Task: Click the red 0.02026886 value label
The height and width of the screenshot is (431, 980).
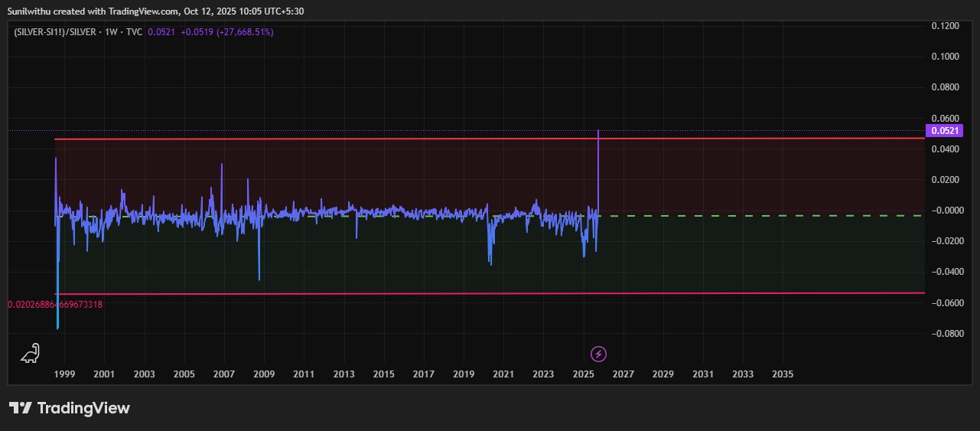Action: 55,304
